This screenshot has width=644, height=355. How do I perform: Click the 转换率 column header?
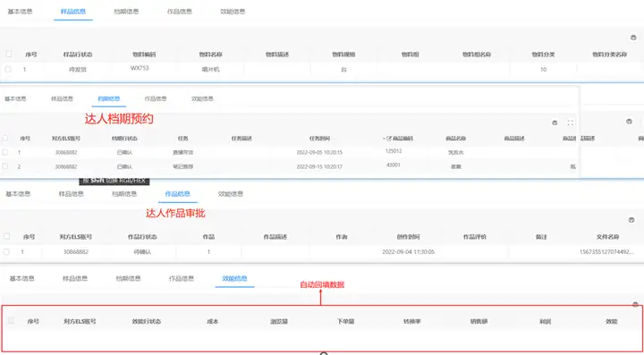pos(412,321)
